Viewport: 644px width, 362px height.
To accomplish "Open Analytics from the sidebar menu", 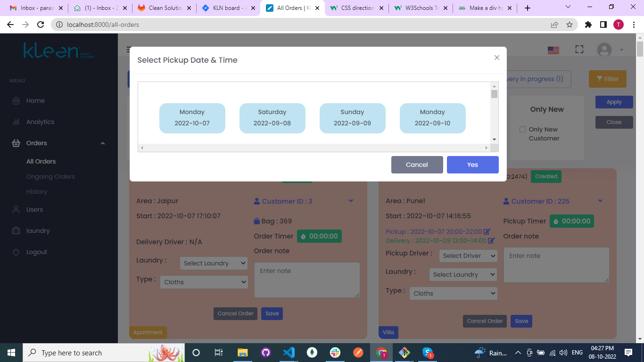I will 40,122.
